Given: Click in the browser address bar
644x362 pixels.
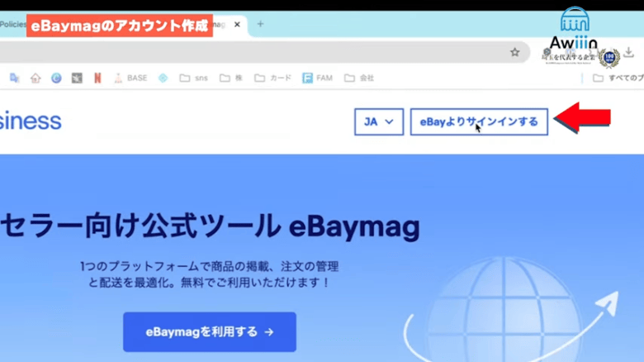Looking at the screenshot, I should [248, 52].
